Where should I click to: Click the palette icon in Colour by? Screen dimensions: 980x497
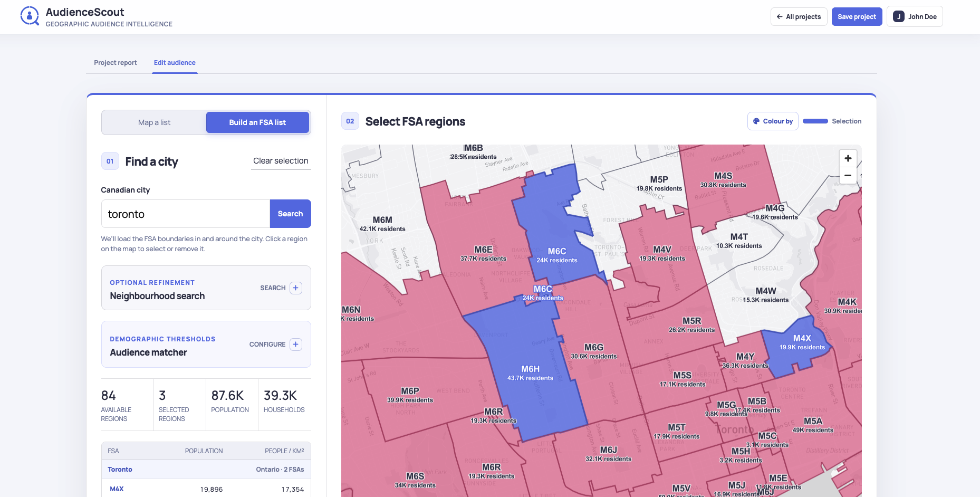tap(756, 121)
